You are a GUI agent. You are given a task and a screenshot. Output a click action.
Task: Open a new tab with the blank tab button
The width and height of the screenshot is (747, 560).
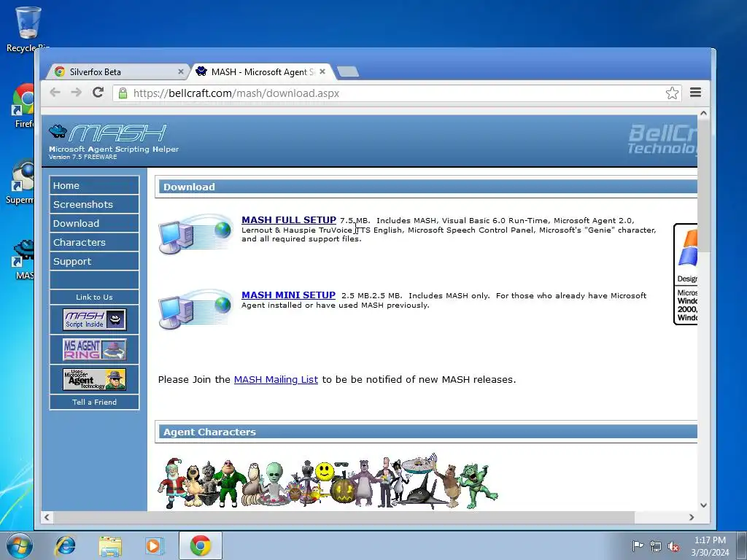(x=348, y=72)
